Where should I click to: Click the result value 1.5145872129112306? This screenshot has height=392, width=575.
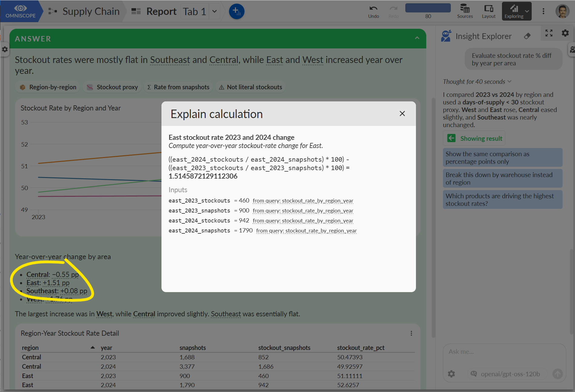(203, 176)
